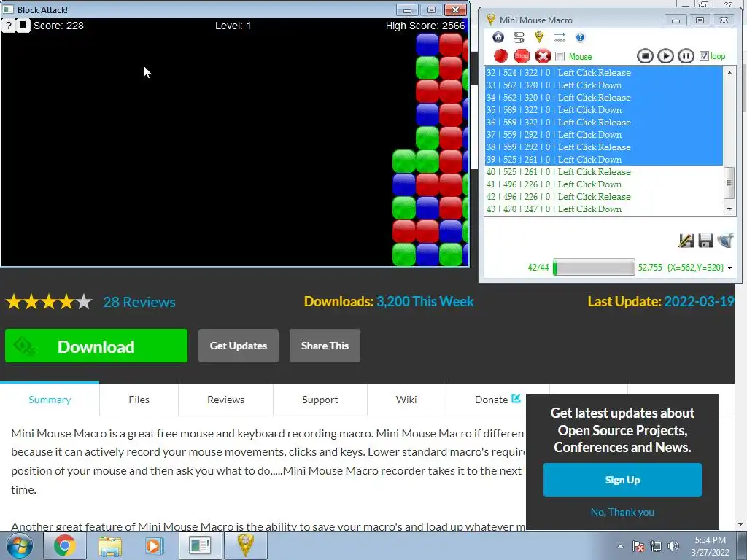This screenshot has width=747, height=560.
Task: Enable the Mouse recording checkbox
Action: coord(560,57)
